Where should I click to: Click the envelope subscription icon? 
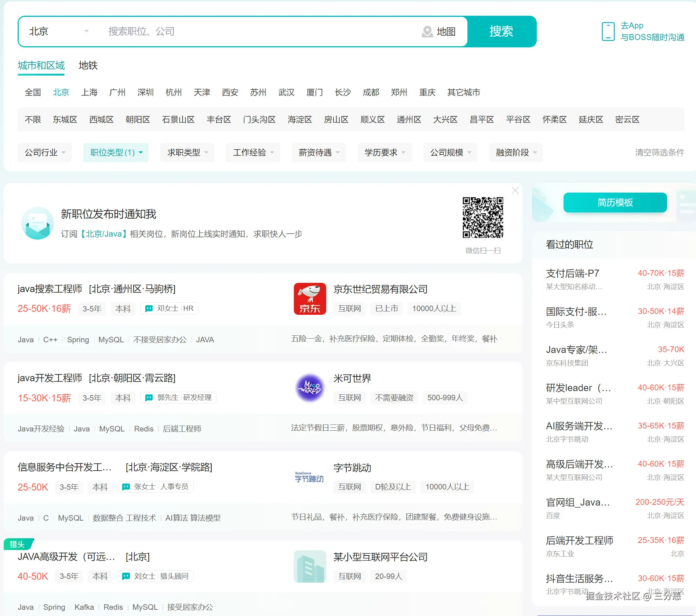click(x=37, y=223)
